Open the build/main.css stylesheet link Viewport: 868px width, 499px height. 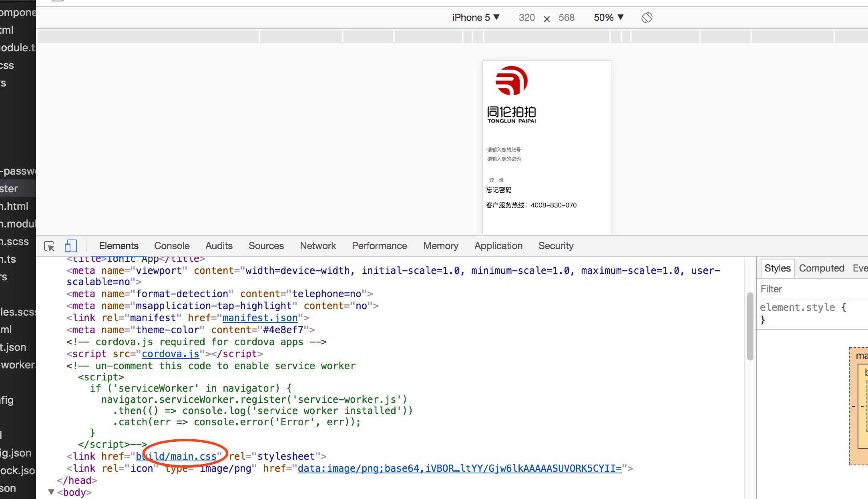[x=176, y=457]
